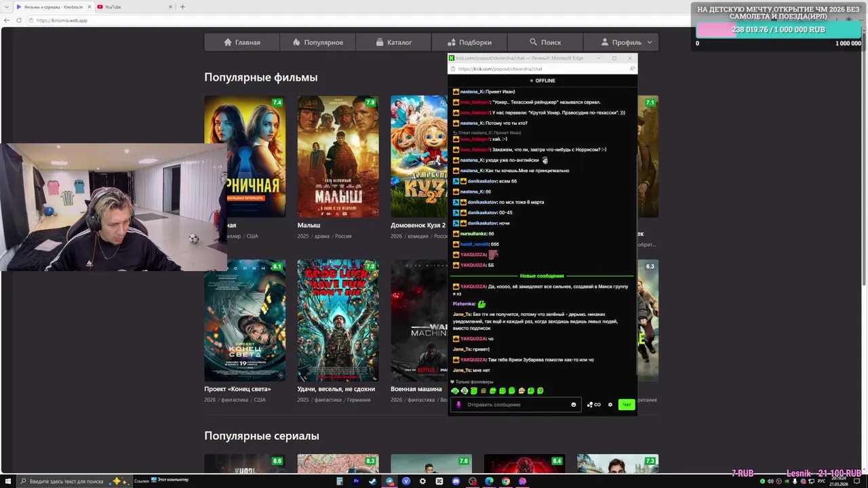This screenshot has height=488, width=868.
Task: Click the purple microphone icon in chat input
Action: [458, 405]
